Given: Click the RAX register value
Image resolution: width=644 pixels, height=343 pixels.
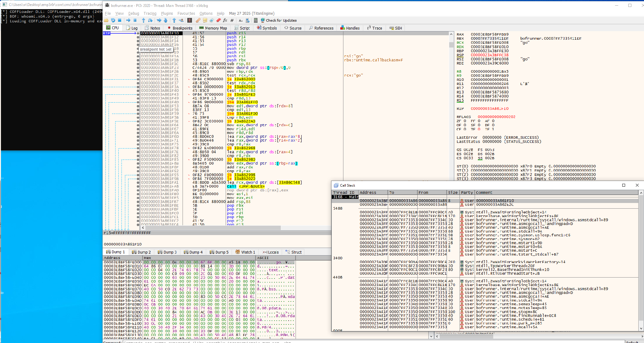Looking at the screenshot, I should pos(489,34).
